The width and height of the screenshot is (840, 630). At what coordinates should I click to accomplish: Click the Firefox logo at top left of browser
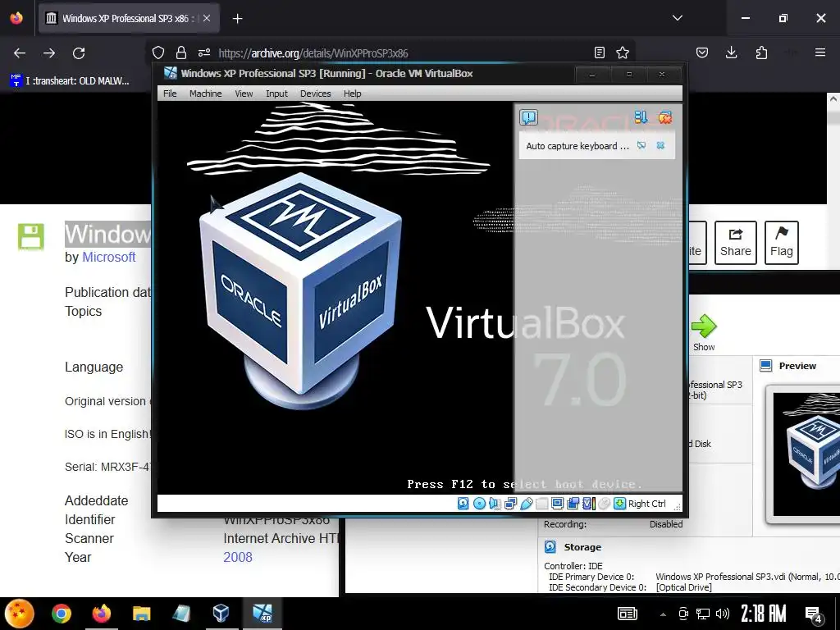point(16,18)
